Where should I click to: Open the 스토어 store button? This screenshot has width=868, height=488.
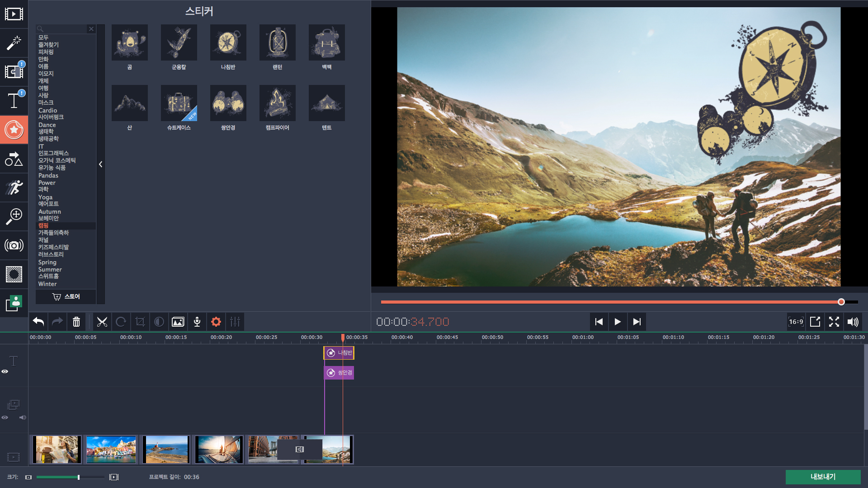pos(66,296)
